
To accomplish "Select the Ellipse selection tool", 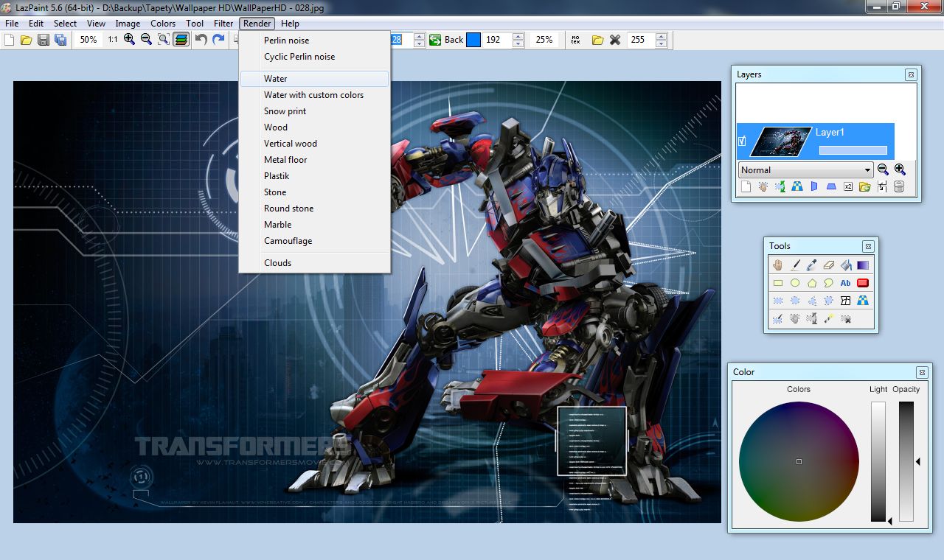I will coord(795,301).
